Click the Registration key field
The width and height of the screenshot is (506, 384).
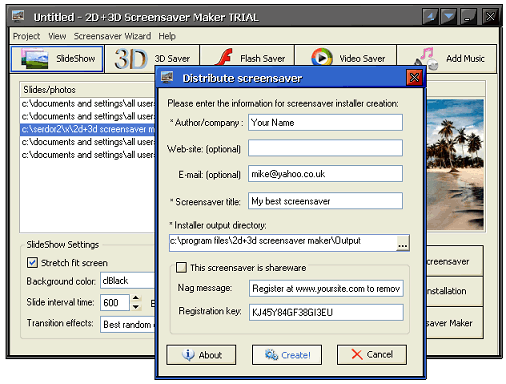[x=326, y=312]
